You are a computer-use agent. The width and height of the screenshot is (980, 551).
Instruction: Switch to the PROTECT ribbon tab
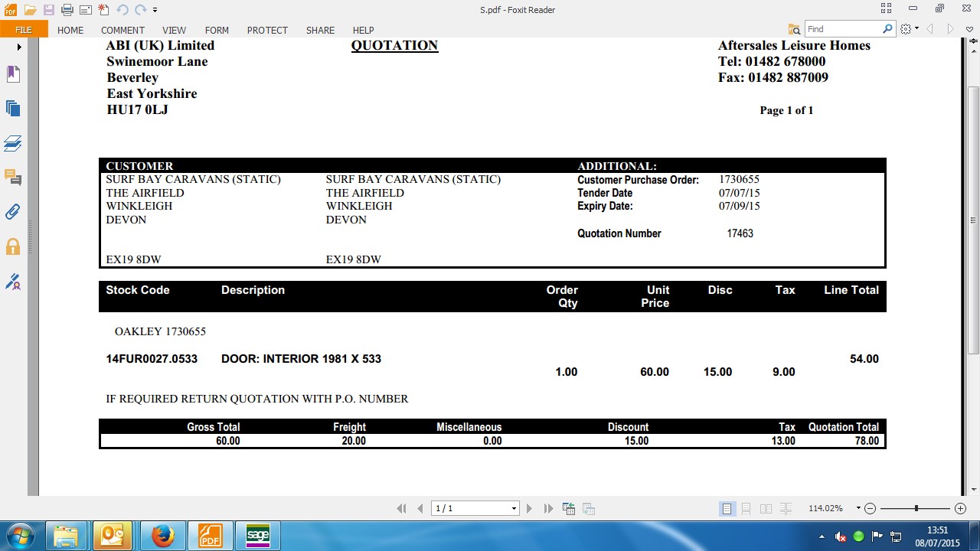[267, 30]
